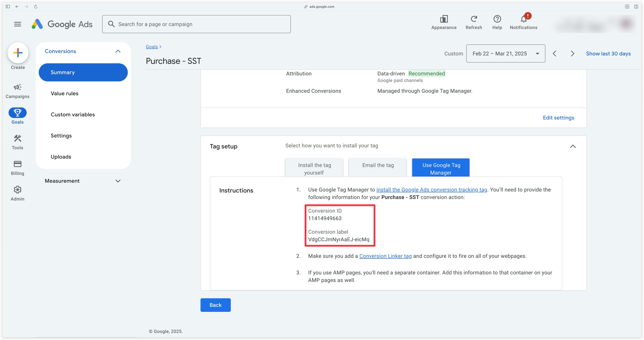Open the Billing section

[x=17, y=168]
